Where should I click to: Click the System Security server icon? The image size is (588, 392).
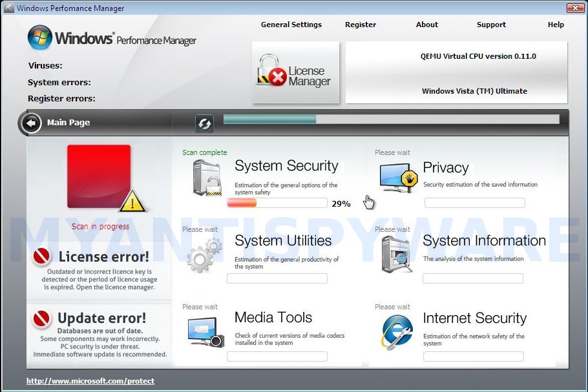207,178
